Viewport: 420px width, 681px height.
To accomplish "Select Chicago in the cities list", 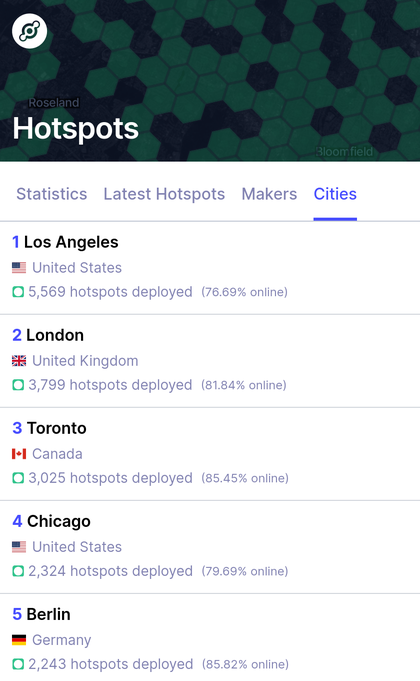I will [210, 547].
